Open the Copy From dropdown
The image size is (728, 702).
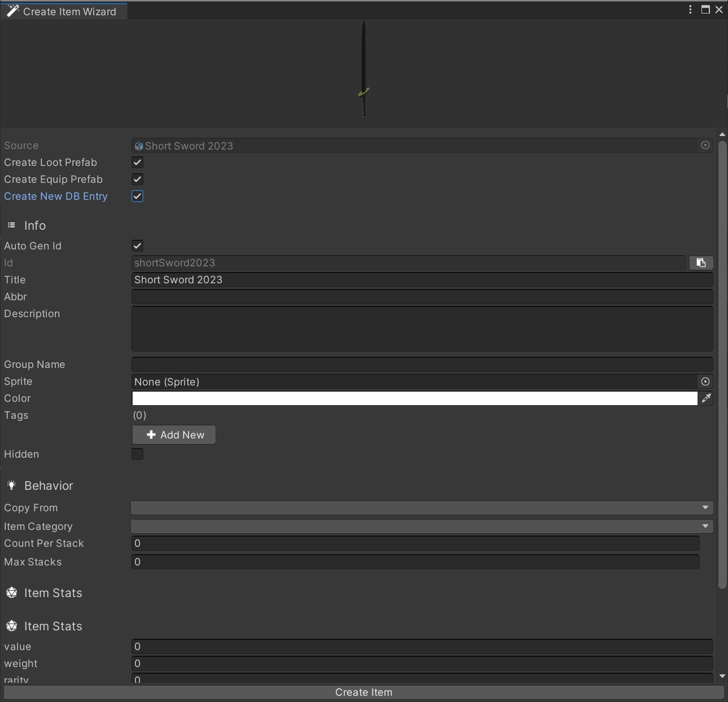click(x=422, y=508)
